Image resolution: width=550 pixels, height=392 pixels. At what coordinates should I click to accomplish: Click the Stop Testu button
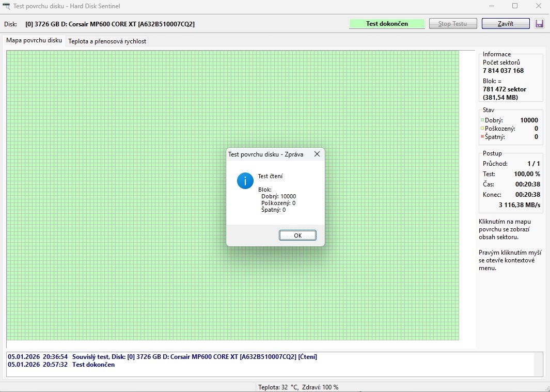pyautogui.click(x=453, y=24)
